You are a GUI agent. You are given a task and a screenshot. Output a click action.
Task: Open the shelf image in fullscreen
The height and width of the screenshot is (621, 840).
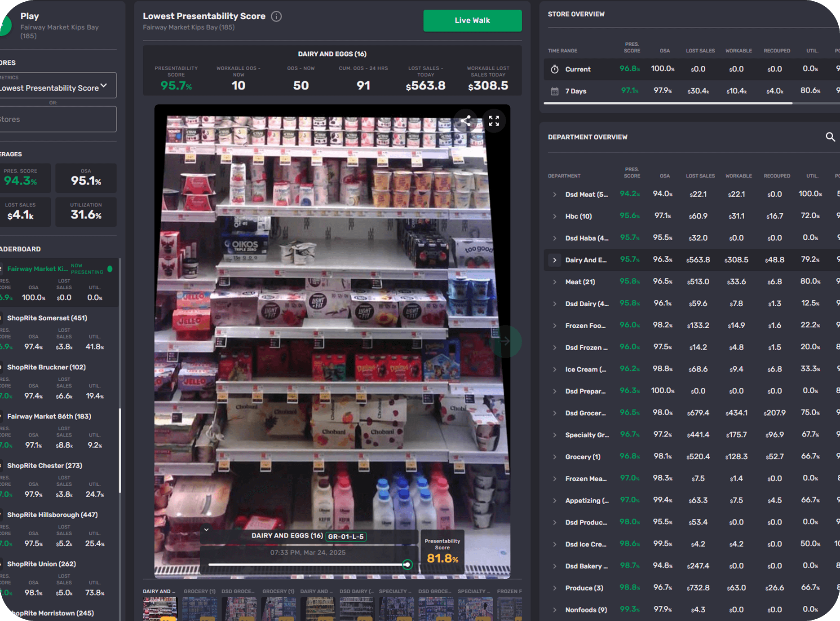494,120
